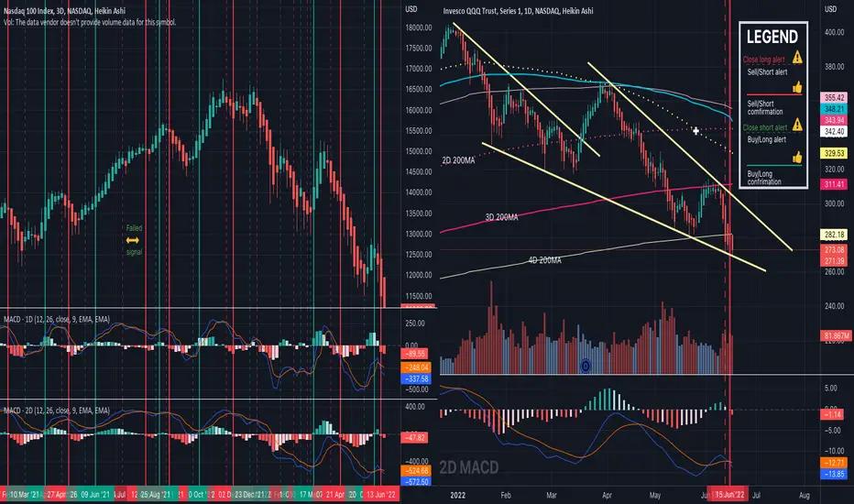Click the 4D 200MA line label
Screen dimensions: 854x504
[544, 260]
